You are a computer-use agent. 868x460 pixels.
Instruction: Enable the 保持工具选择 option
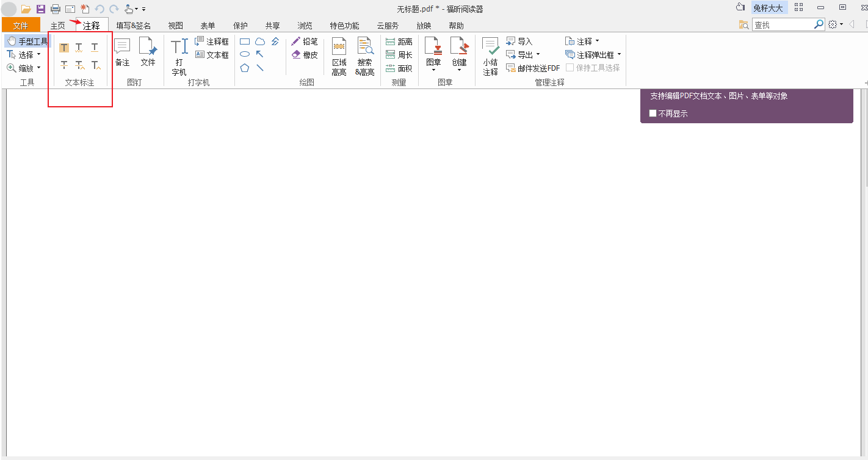click(571, 67)
